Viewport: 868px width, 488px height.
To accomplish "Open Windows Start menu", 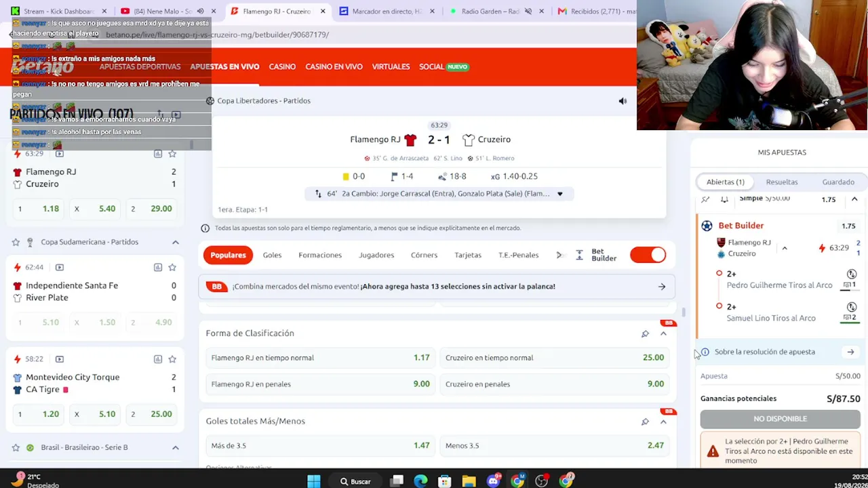I will click(313, 481).
